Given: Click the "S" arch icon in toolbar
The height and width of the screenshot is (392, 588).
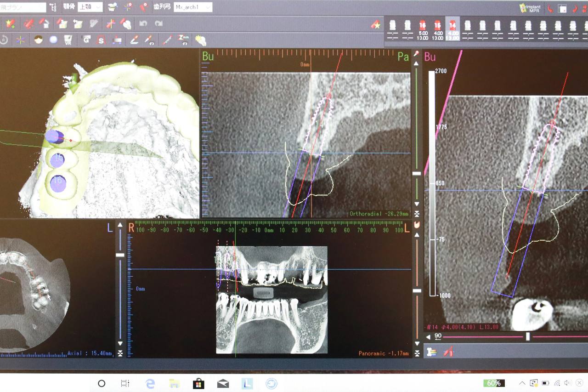Looking at the screenshot, I should (101, 40).
